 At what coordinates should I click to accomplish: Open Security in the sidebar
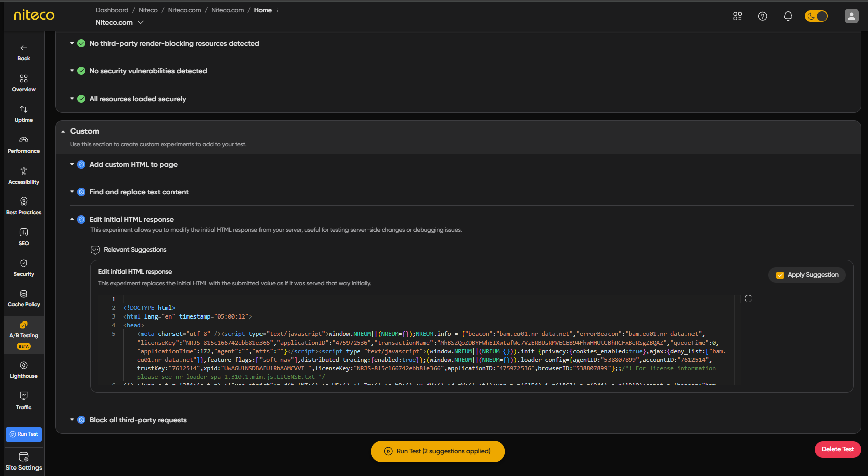click(24, 268)
